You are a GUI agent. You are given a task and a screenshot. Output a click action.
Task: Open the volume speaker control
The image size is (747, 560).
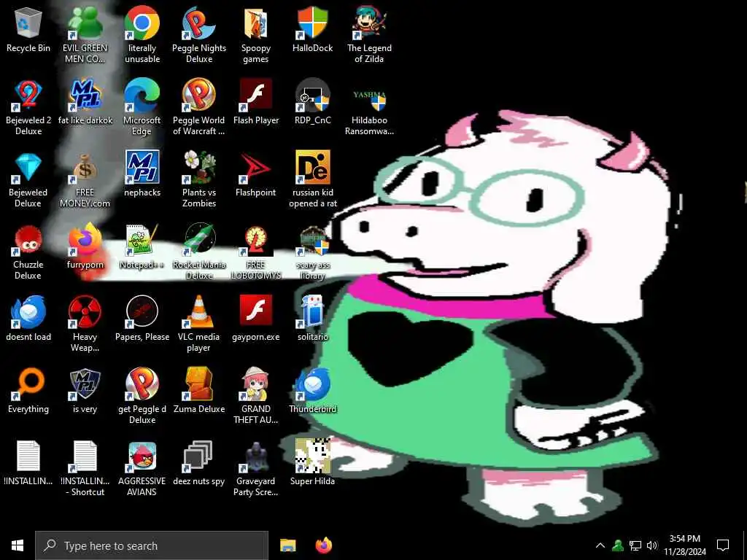tap(652, 545)
